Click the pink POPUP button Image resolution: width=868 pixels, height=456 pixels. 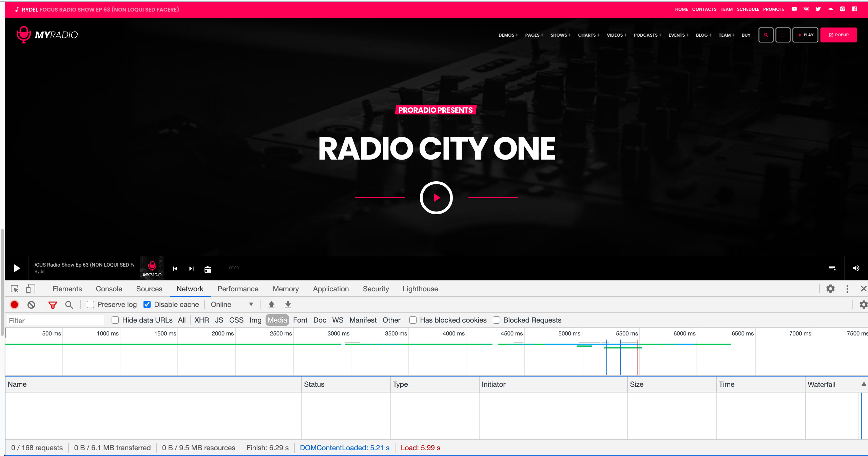click(838, 35)
